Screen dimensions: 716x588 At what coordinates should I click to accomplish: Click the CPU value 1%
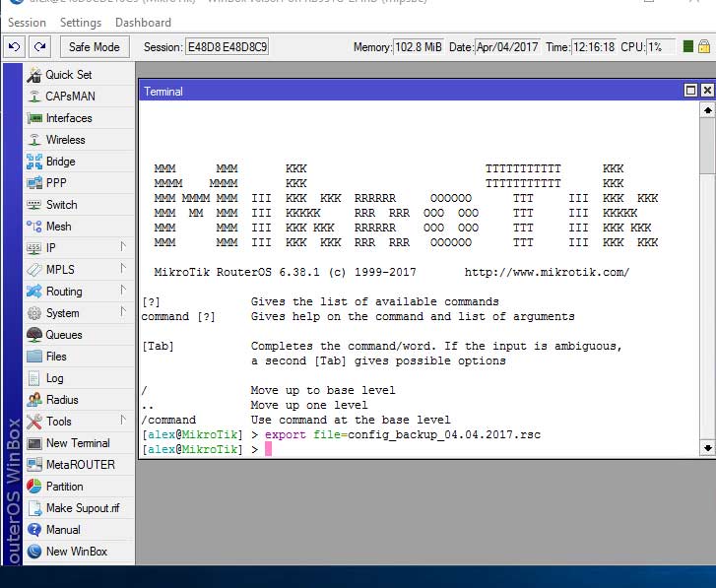click(x=660, y=47)
